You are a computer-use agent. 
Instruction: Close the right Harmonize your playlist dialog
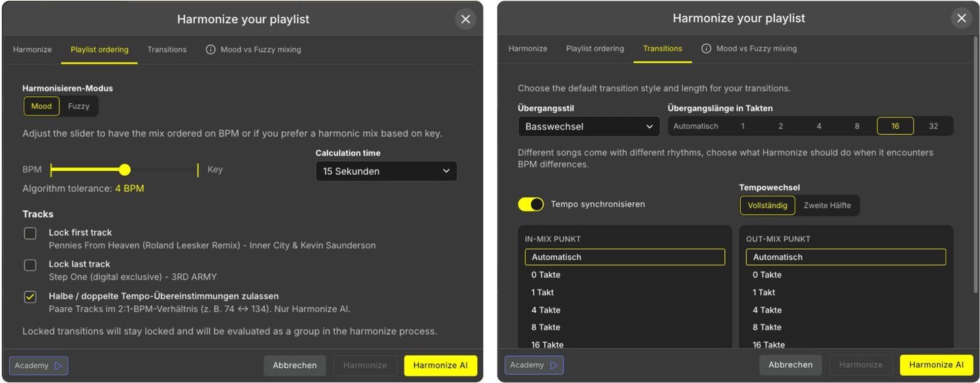tap(962, 18)
